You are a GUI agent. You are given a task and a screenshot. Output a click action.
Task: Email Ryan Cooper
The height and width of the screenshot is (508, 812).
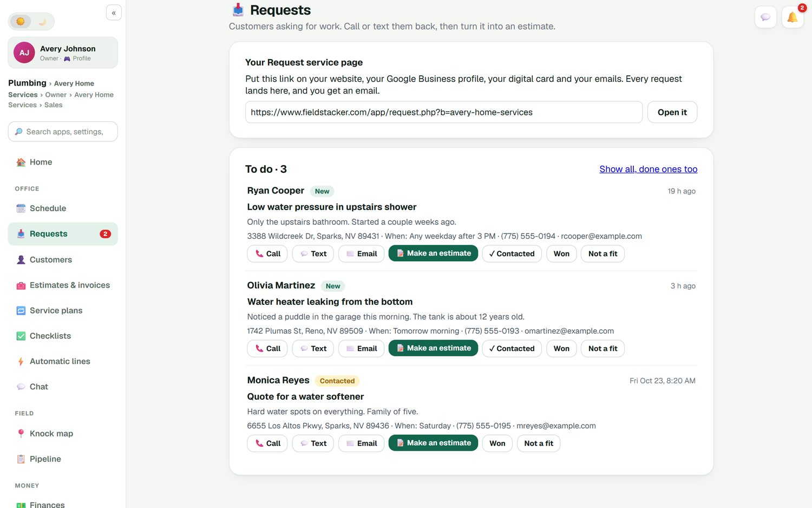[x=362, y=253]
